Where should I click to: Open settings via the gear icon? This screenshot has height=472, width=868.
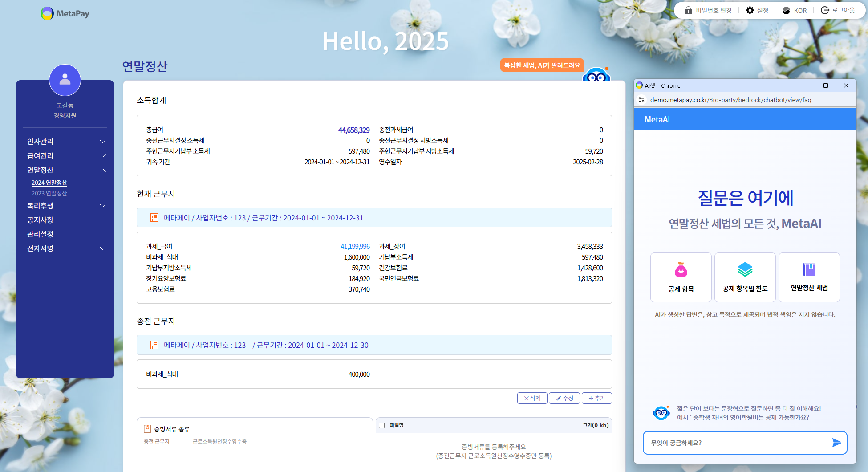click(750, 10)
